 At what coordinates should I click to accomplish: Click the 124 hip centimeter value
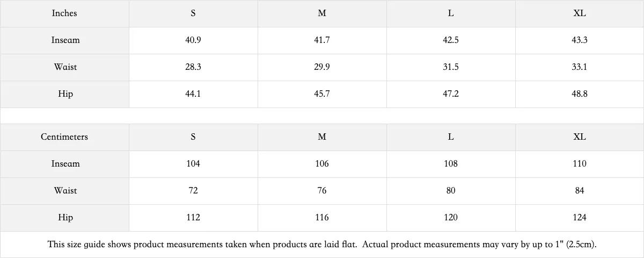[580, 218]
